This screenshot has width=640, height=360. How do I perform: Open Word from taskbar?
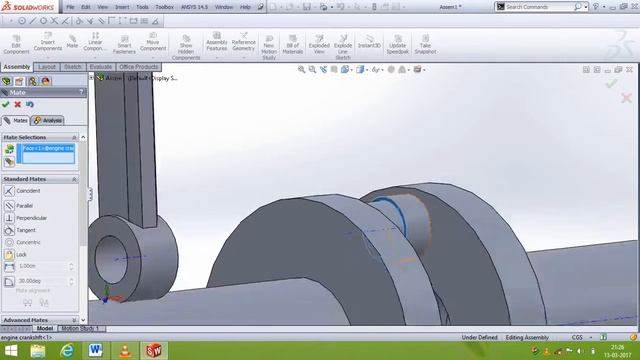tap(96, 351)
